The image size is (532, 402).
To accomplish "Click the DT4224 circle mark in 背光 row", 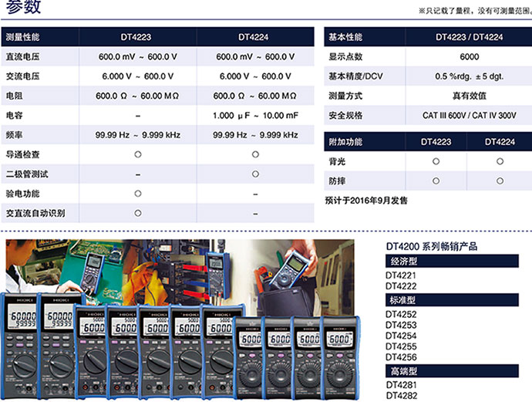I will click(x=500, y=161).
